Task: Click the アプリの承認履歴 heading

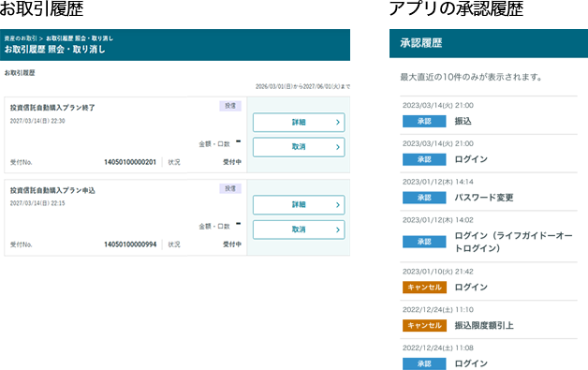Action: 456,8
